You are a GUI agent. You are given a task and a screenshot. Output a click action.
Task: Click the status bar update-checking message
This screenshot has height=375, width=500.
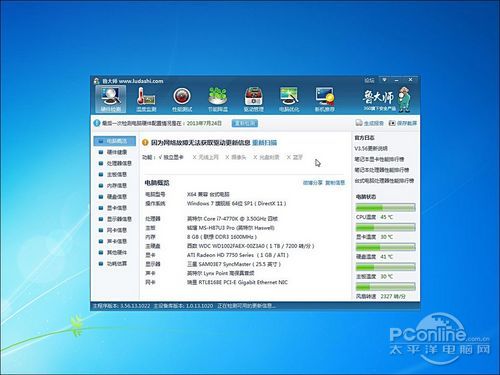[247, 306]
